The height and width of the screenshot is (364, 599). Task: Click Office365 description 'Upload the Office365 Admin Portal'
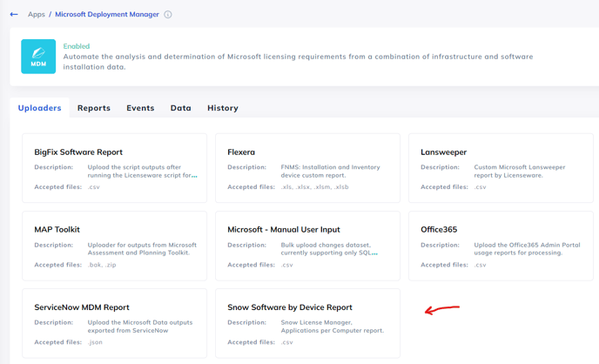pos(528,249)
